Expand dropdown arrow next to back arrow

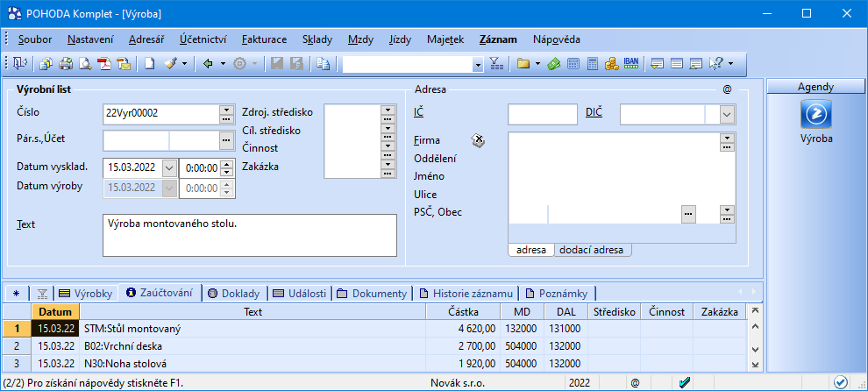pyautogui.click(x=223, y=64)
